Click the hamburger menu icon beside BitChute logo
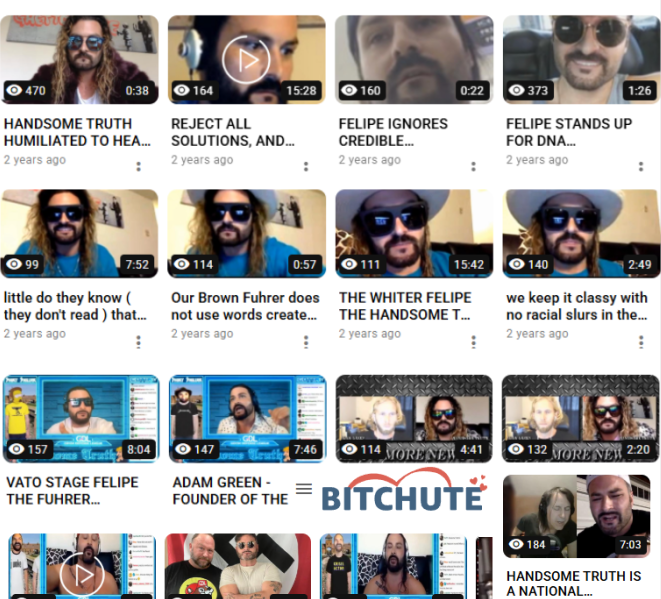This screenshot has width=661, height=599. click(x=304, y=489)
